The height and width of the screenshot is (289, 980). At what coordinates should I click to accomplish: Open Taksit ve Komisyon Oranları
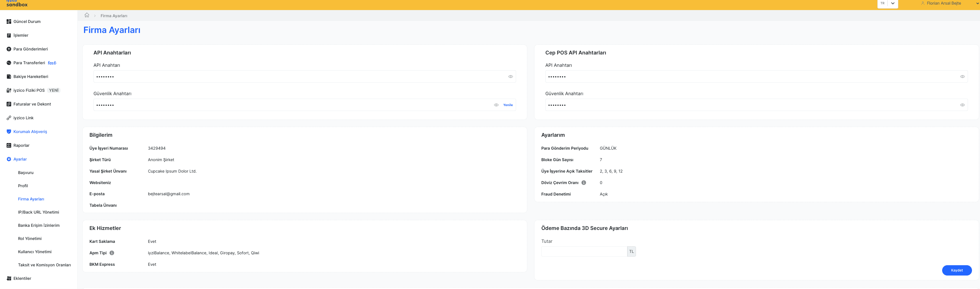pos(44,265)
